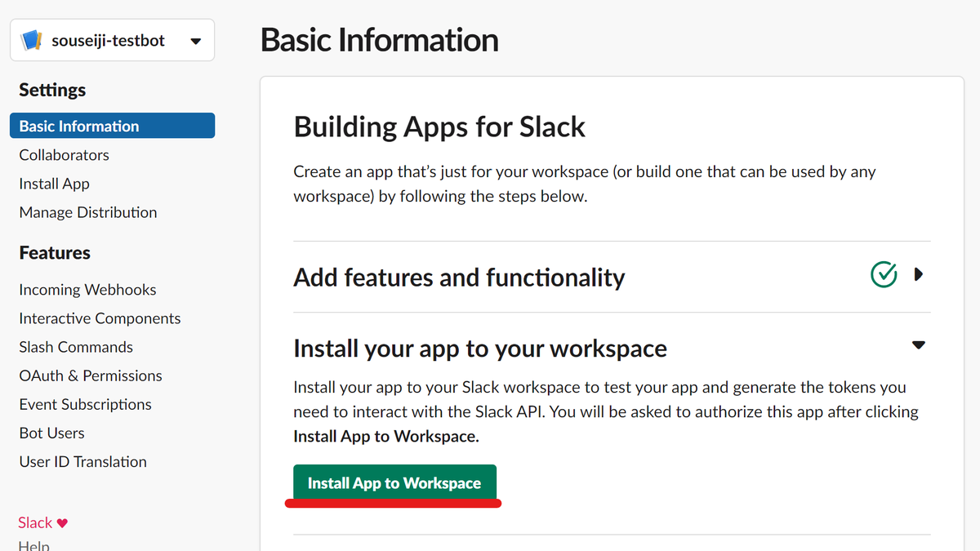Click the Building Apps for Slack heading
Viewport: 980px width, 551px height.
tap(439, 127)
